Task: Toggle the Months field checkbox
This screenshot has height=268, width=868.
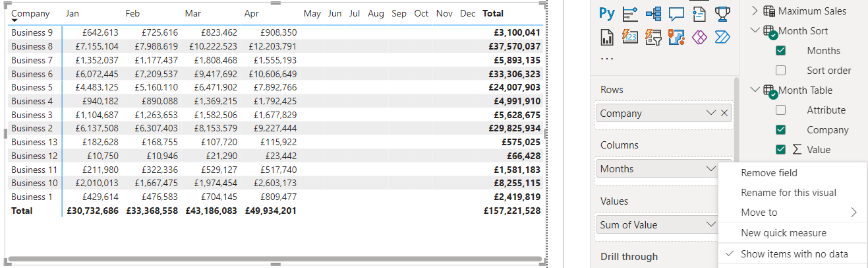Action: click(x=781, y=51)
